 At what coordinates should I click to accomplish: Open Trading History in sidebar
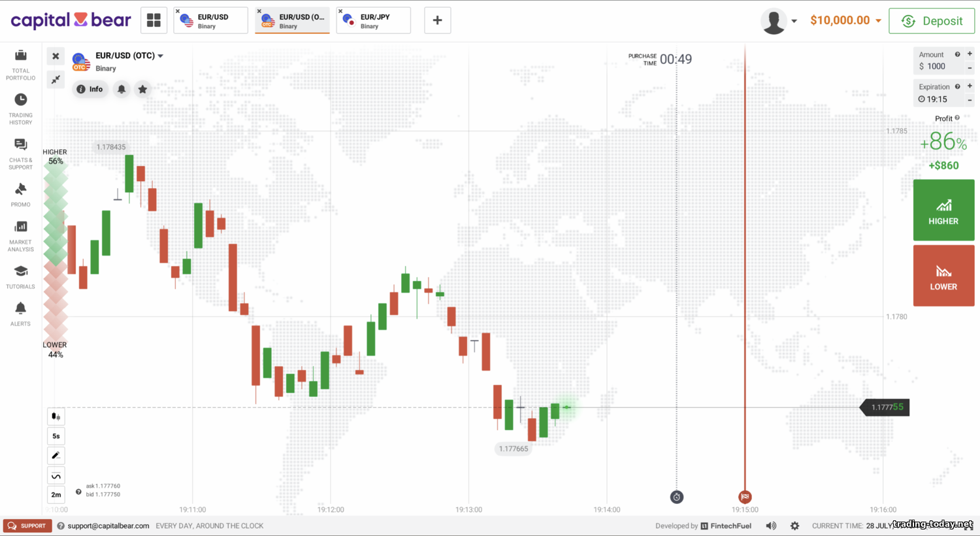click(21, 109)
